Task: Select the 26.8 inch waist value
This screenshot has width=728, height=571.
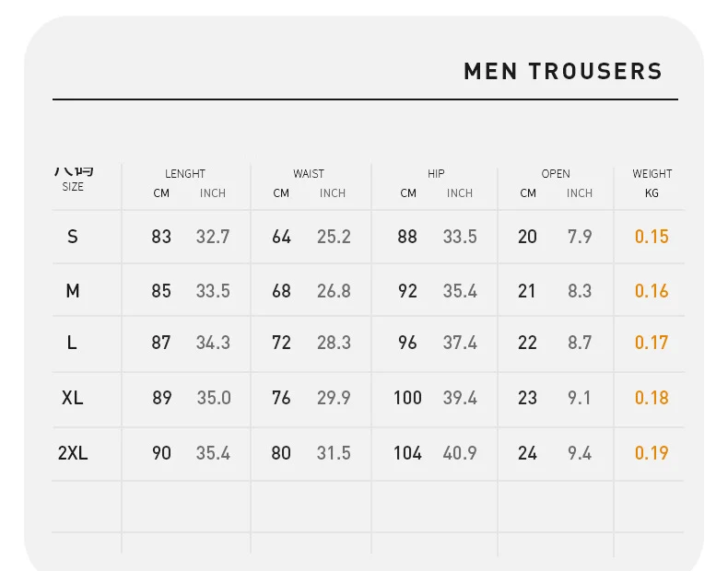Action: click(x=334, y=291)
